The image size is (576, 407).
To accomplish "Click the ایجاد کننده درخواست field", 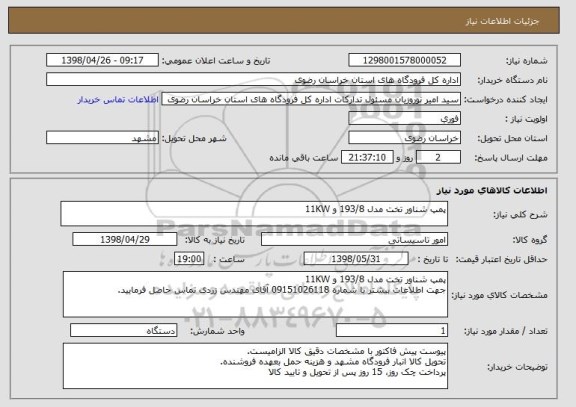I will pos(311,99).
